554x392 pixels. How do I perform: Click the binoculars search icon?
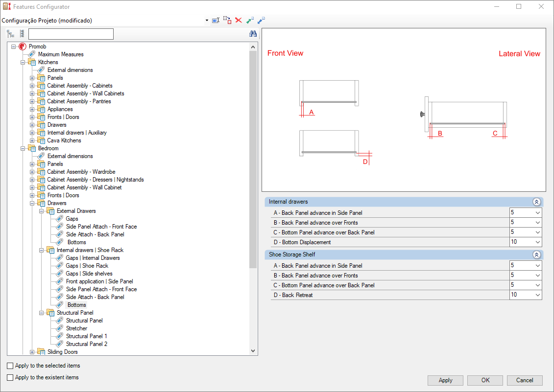pos(253,34)
